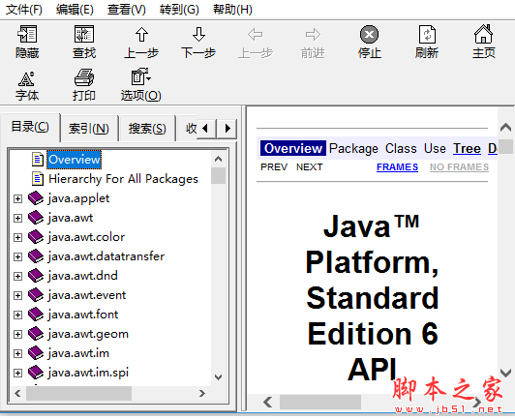
Task: Click the 打印 (Print) toolbar icon
Action: pyautogui.click(x=84, y=77)
